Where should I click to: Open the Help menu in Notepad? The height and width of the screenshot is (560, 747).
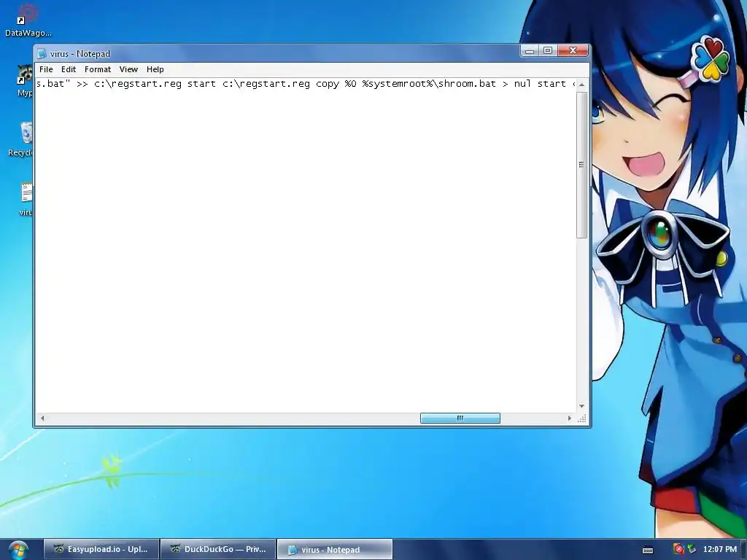155,69
